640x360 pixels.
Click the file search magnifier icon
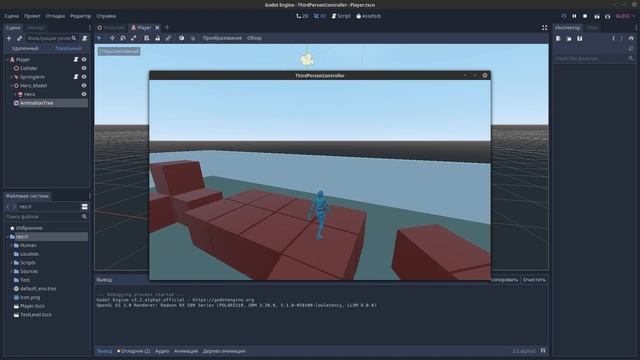pyautogui.click(x=84, y=217)
